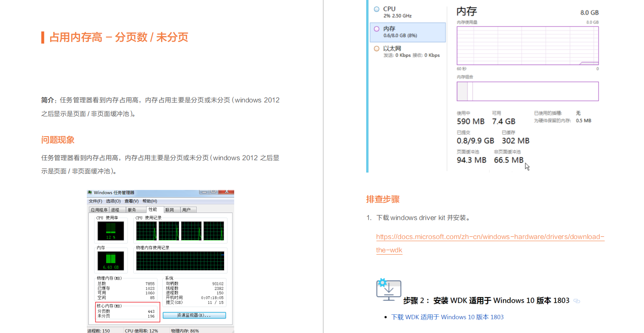Switch to the 进程 tab

pyautogui.click(x=117, y=210)
